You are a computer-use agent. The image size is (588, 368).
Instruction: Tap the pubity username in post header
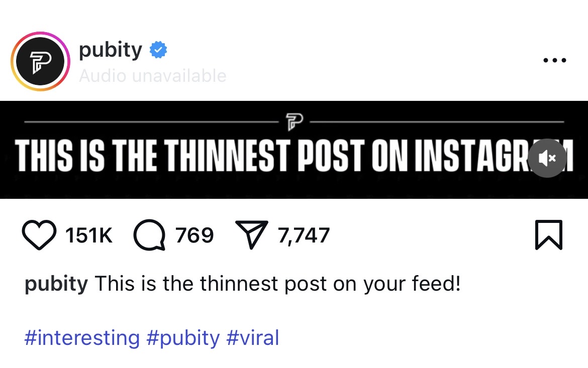(111, 50)
